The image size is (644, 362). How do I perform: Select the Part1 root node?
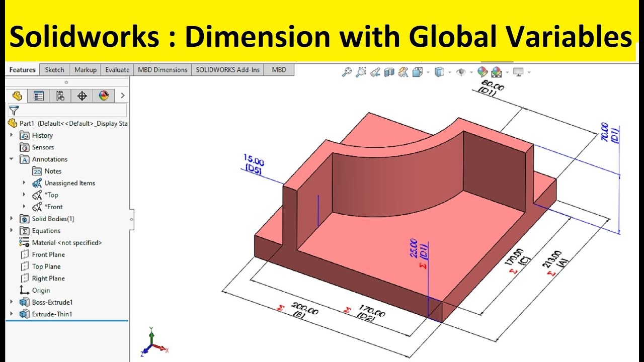click(67, 123)
